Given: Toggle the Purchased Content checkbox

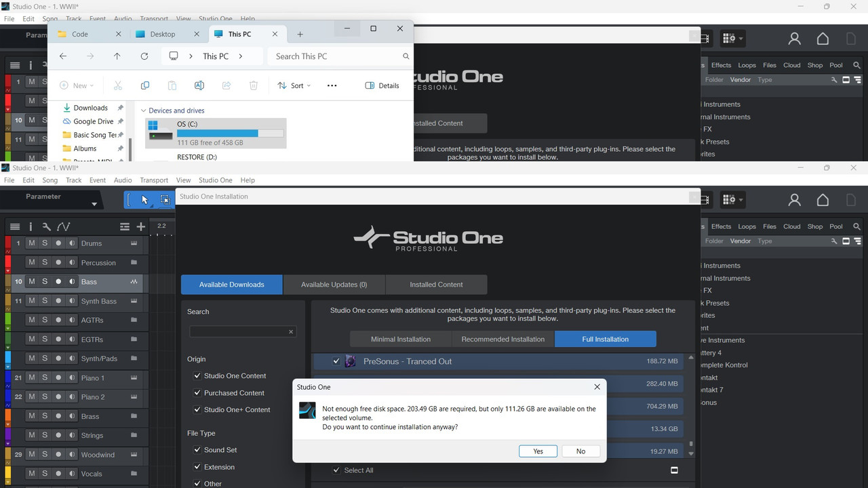Looking at the screenshot, I should 197,392.
